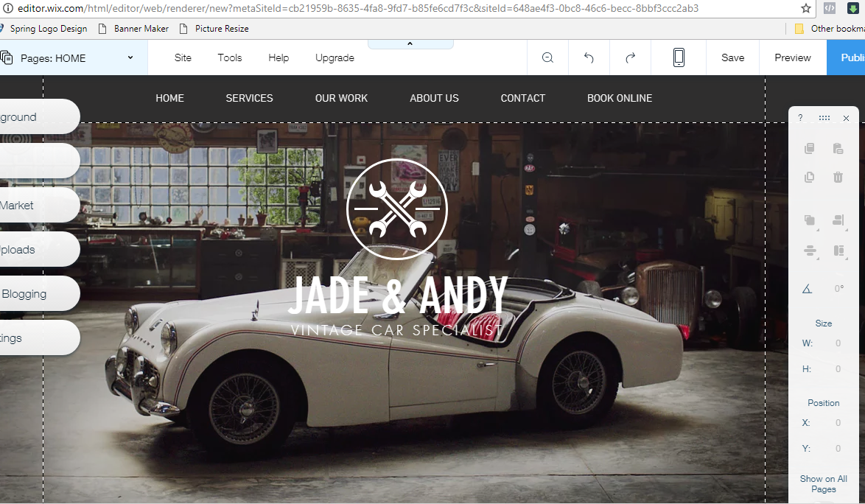
Task: Click the Paste icon in the toolbar panel
Action: point(838,148)
